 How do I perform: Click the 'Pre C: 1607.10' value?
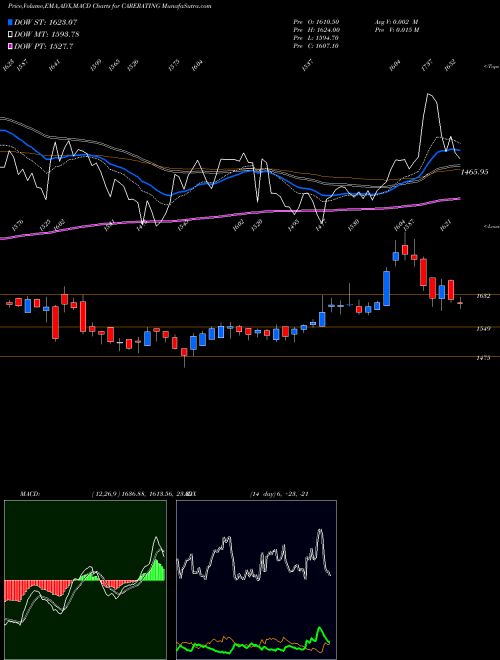[316, 46]
